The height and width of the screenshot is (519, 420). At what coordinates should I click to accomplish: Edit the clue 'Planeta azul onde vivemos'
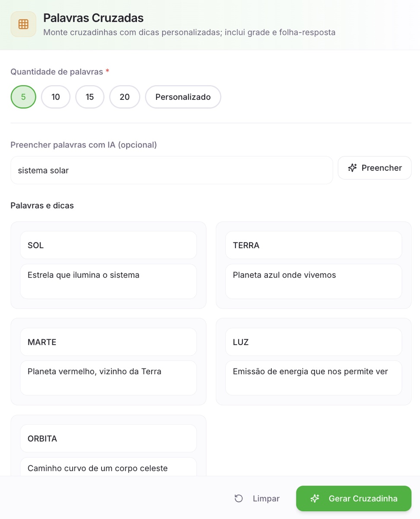(x=314, y=282)
